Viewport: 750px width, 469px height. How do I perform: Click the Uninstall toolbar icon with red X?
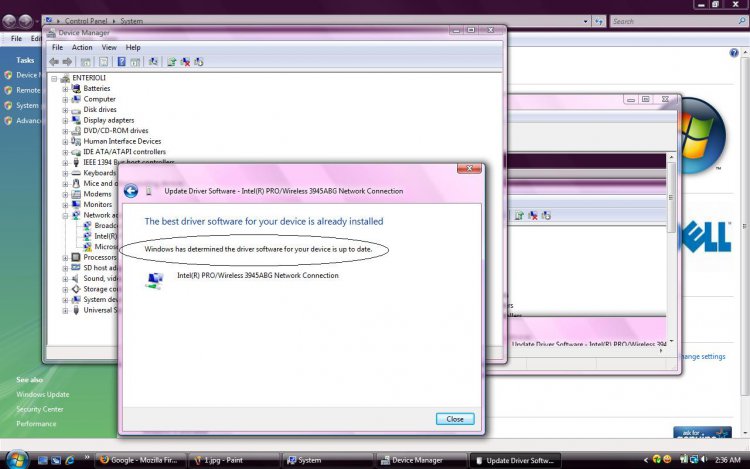pos(185,62)
